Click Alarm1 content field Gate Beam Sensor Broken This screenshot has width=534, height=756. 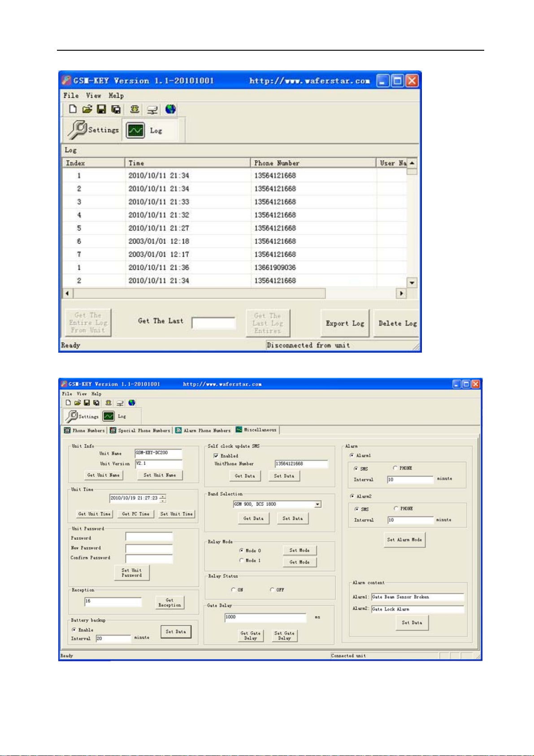point(417,597)
